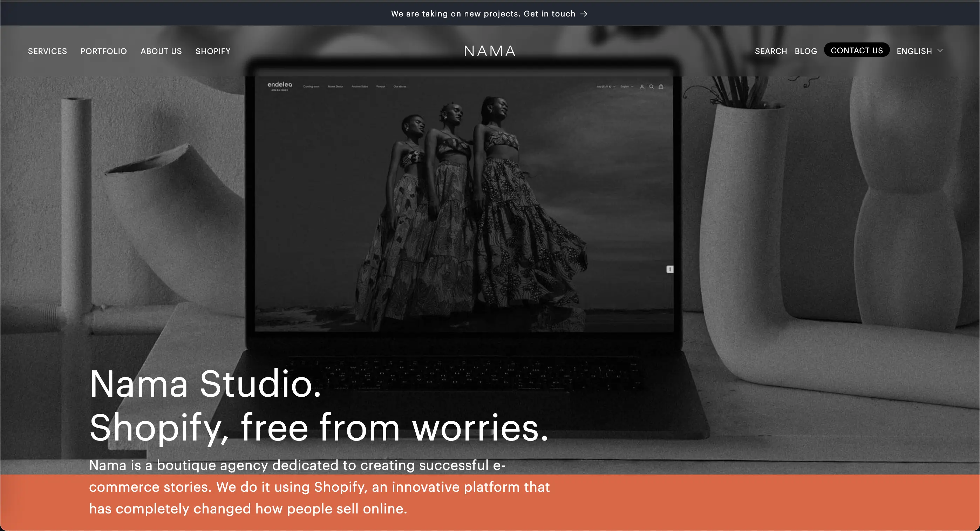
Task: Open the Search link in header
Action: coord(771,51)
